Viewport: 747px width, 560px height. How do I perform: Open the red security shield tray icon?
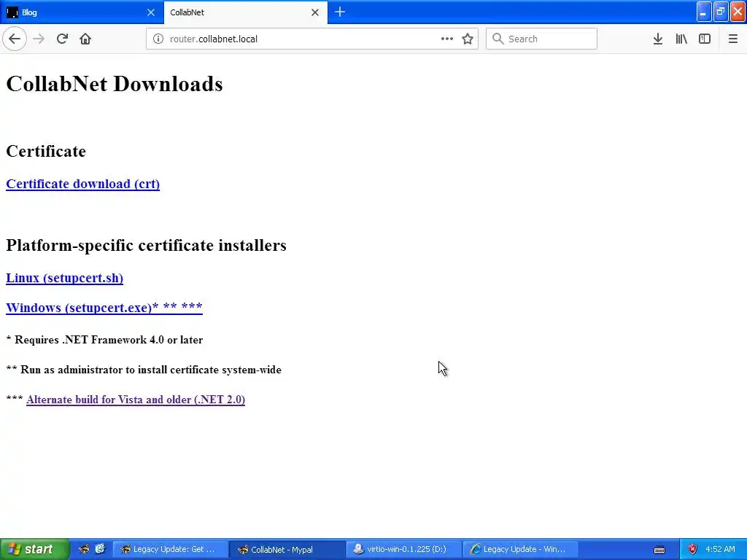[x=692, y=549]
